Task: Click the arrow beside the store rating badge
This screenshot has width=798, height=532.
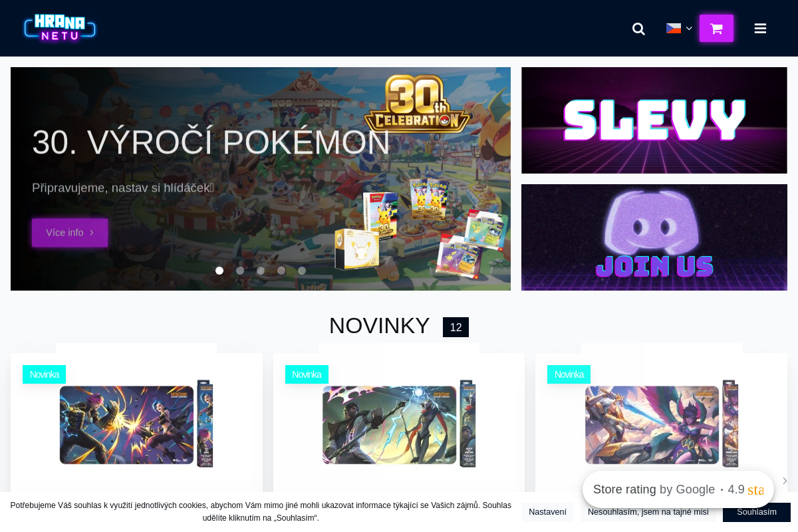Action: click(785, 481)
